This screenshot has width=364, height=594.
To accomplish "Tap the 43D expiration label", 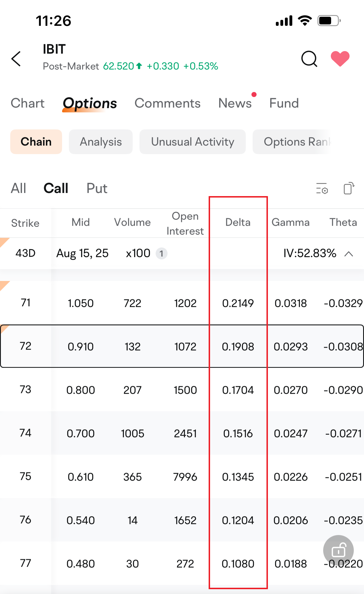I will (x=25, y=253).
